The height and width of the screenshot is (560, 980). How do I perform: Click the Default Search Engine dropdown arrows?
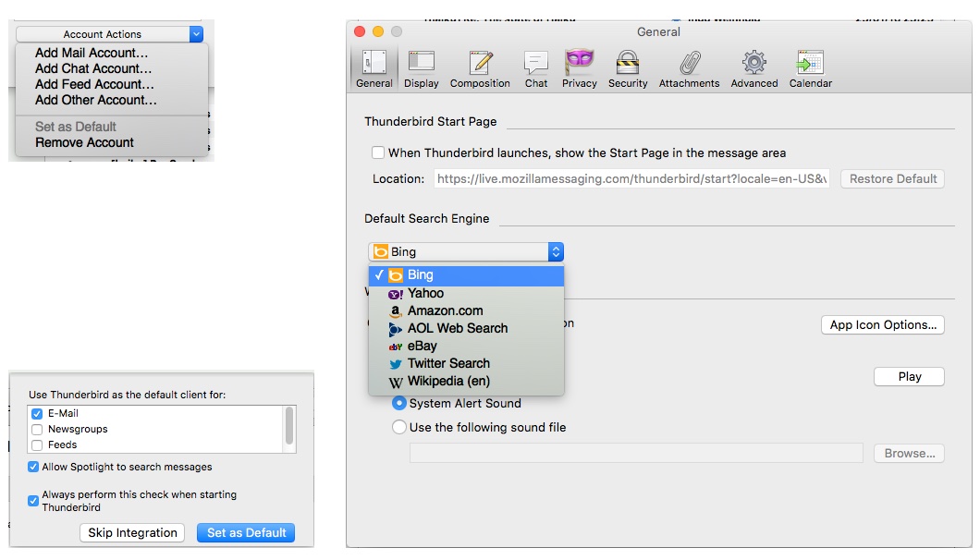tap(556, 252)
